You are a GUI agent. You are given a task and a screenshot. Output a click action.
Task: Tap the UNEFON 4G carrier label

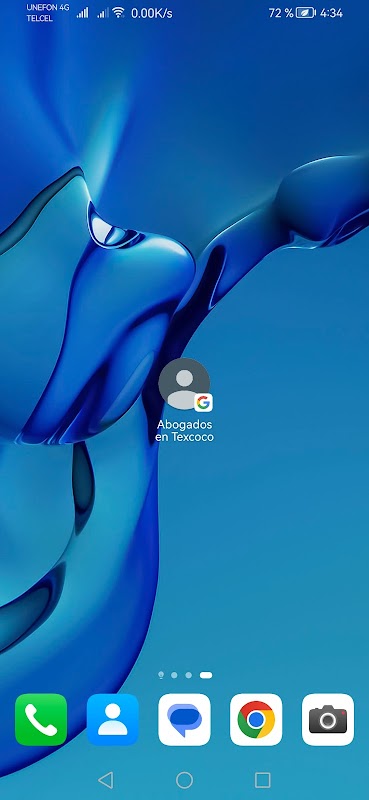point(48,8)
